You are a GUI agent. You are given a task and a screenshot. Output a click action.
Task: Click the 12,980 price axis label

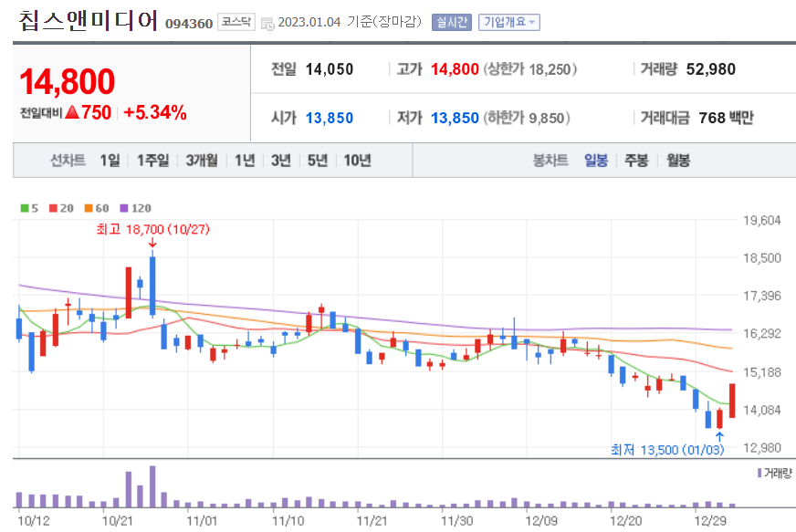[762, 448]
